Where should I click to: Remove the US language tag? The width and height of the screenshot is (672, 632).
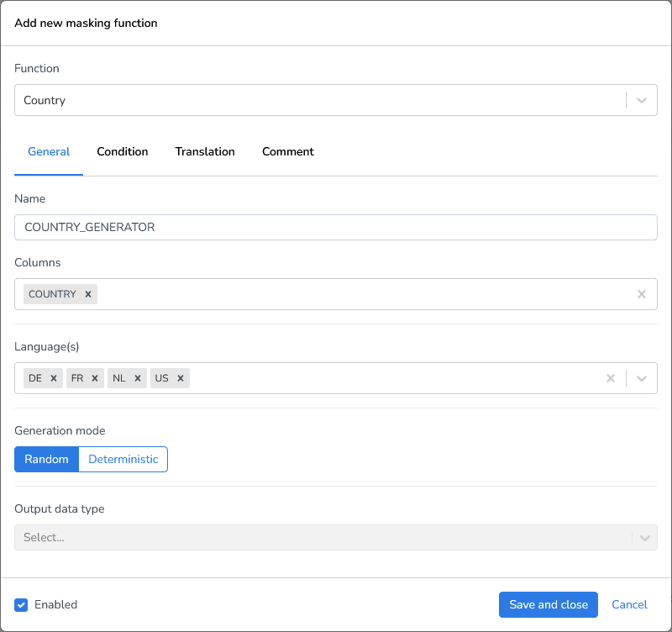pos(181,378)
